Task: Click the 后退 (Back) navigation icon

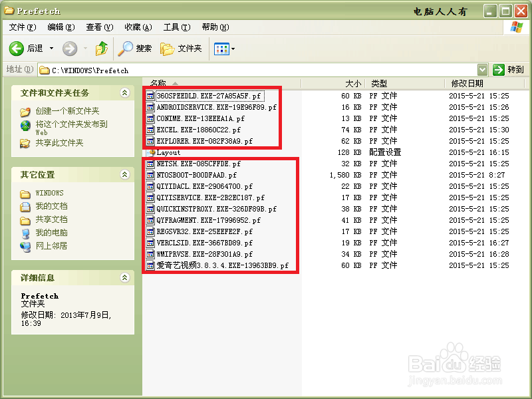Action: coord(18,47)
